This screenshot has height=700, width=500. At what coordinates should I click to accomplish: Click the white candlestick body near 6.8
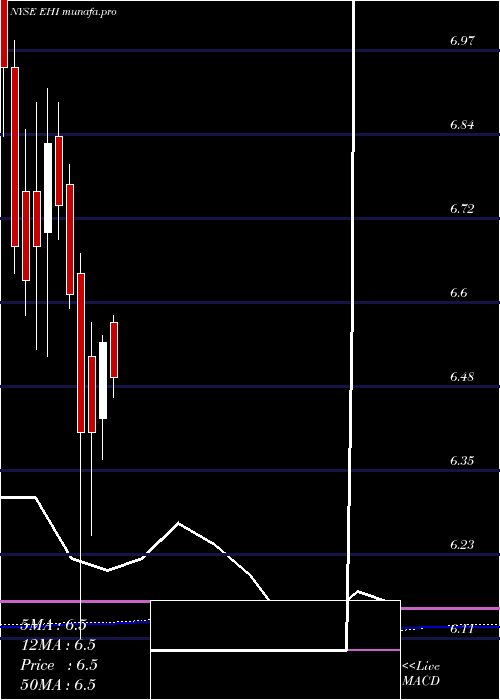point(48,188)
